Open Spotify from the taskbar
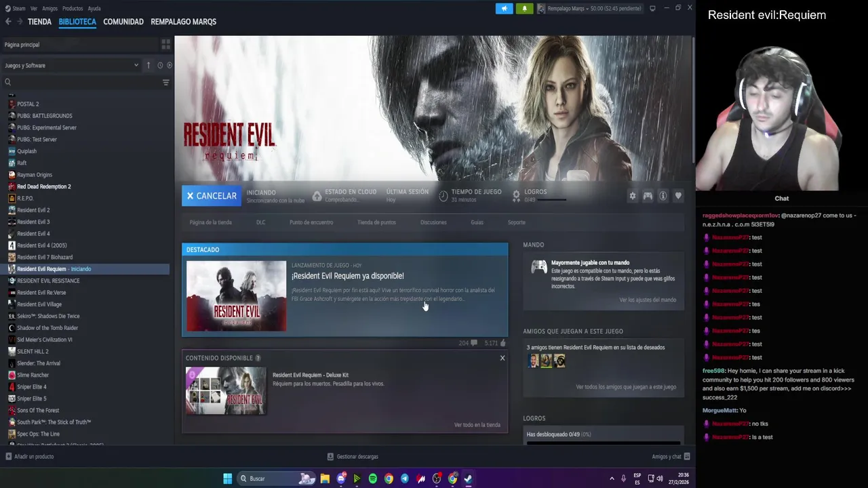This screenshot has width=868, height=488. (373, 479)
